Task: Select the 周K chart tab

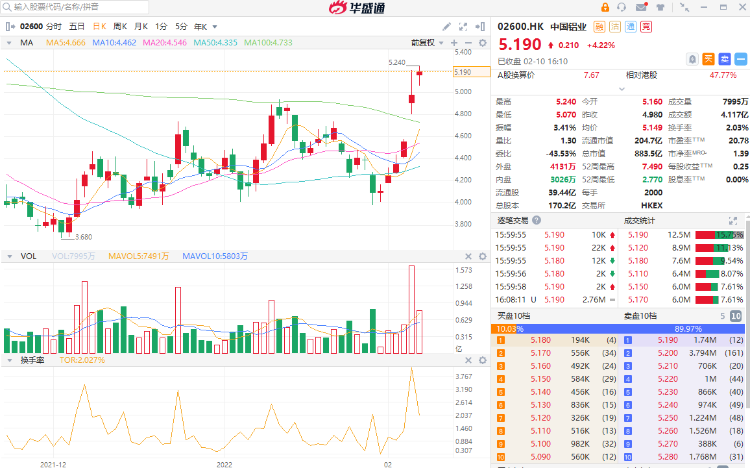Action: point(120,26)
